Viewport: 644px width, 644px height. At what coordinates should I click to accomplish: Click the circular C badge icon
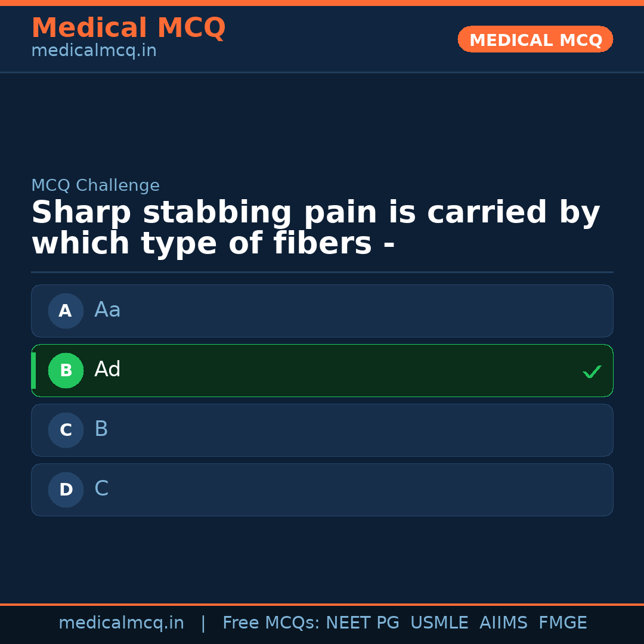click(x=66, y=430)
